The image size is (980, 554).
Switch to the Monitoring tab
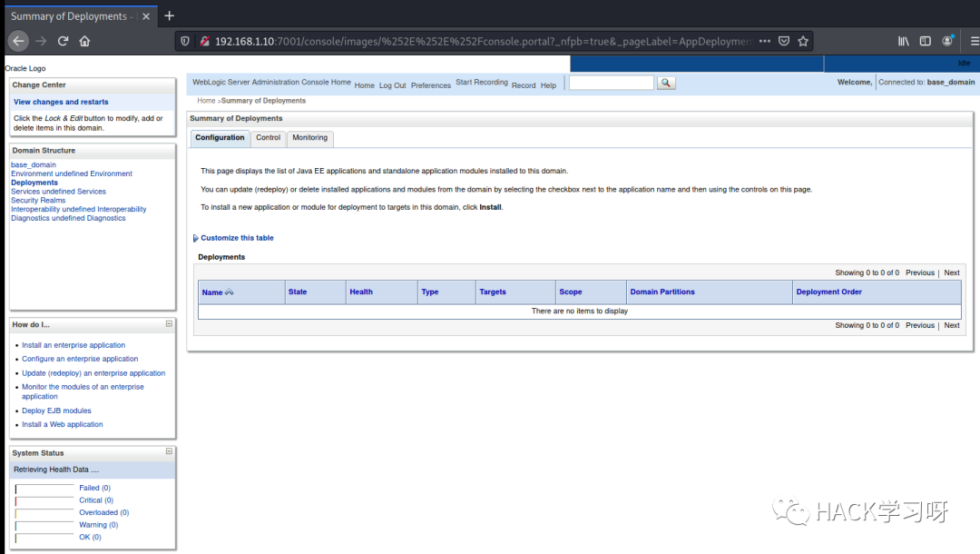click(x=310, y=137)
